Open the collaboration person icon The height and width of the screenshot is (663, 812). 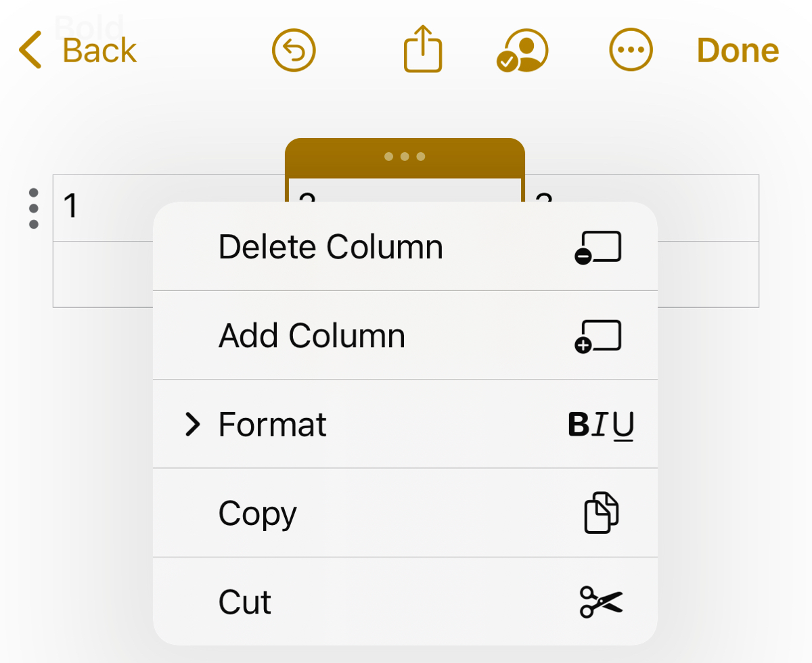[x=522, y=51]
